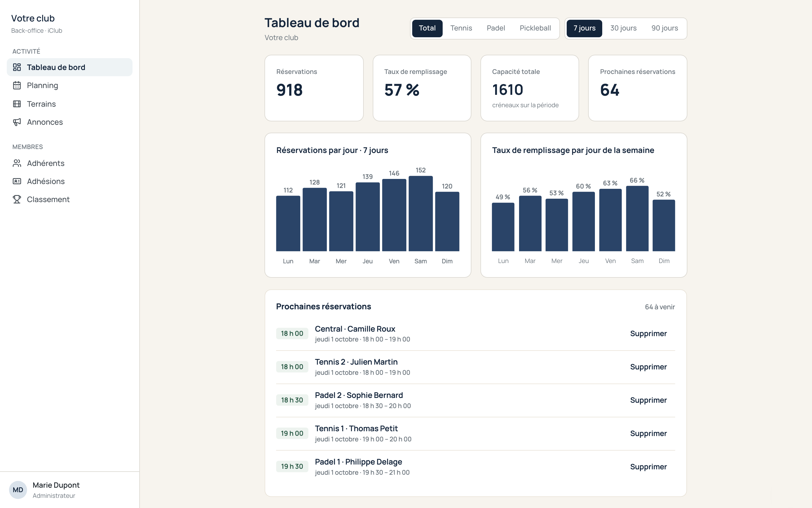812x508 pixels.
Task: Click the Sam bar showing 66 %
Action: [637, 218]
